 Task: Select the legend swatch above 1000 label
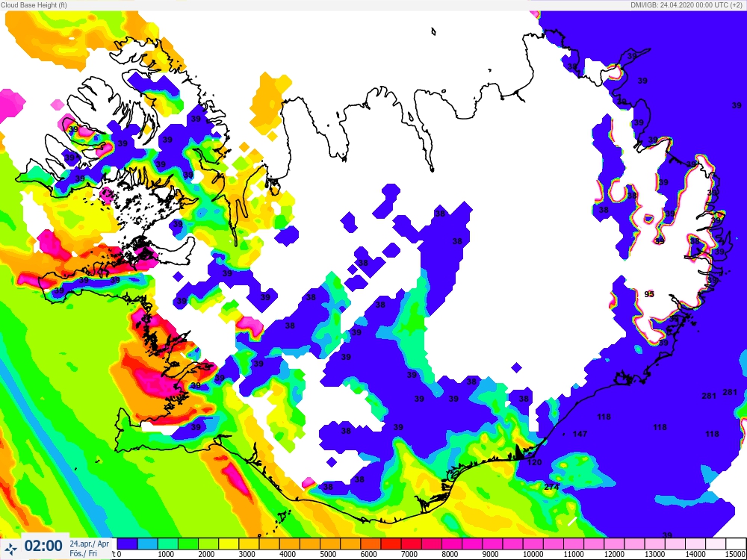pos(167,544)
